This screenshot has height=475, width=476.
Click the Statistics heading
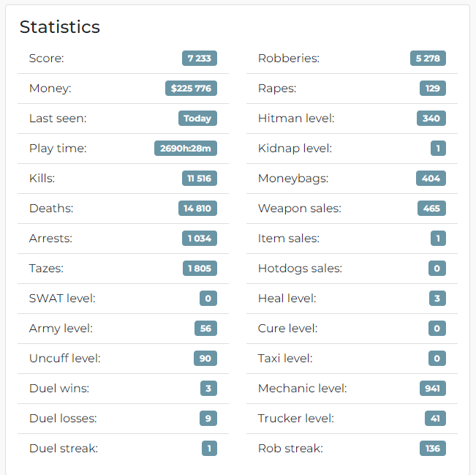tap(60, 27)
